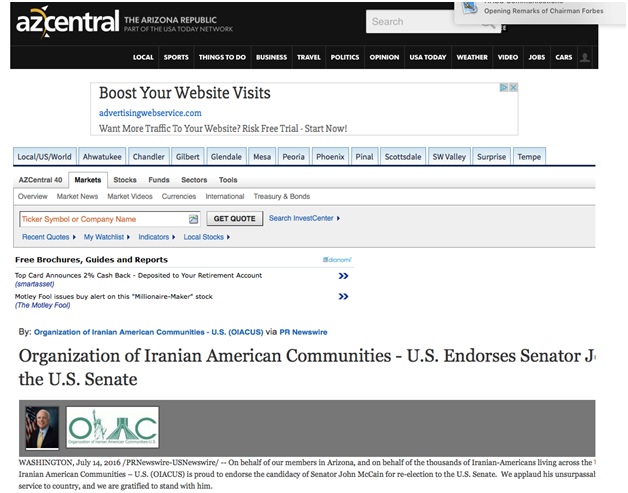Open the BUSINESS navigation menu
The image size is (628, 493).
pos(272,57)
